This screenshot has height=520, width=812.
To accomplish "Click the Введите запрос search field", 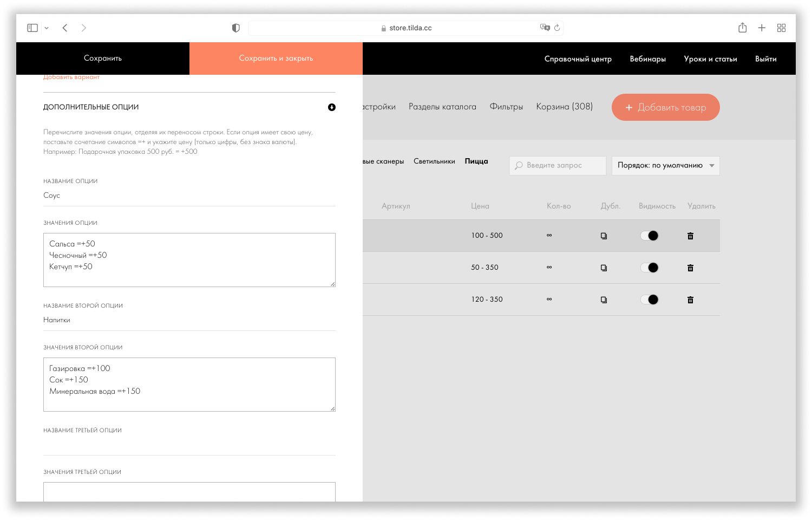I will pos(558,166).
